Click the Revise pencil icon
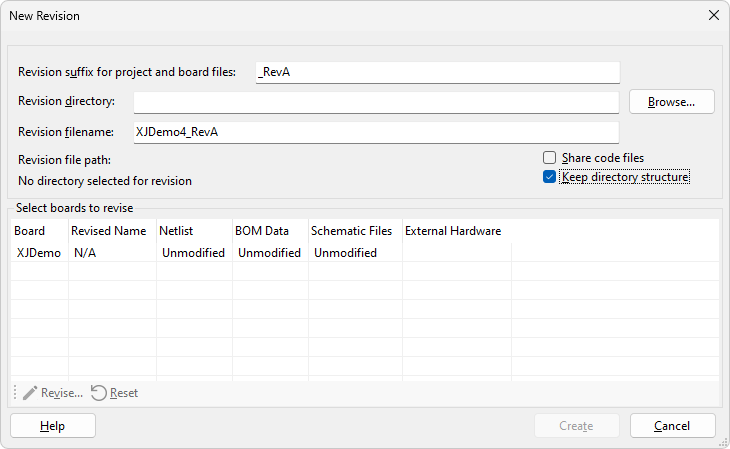730x449 pixels. click(x=30, y=393)
